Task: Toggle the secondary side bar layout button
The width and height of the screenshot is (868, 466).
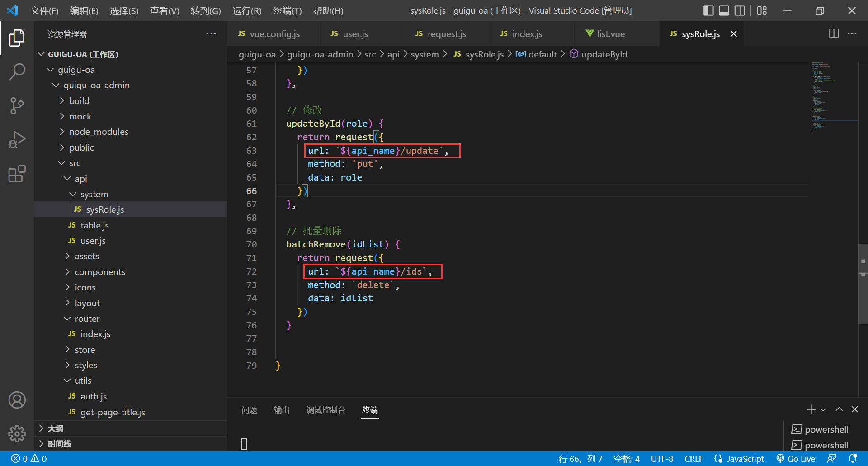Action: pos(739,11)
